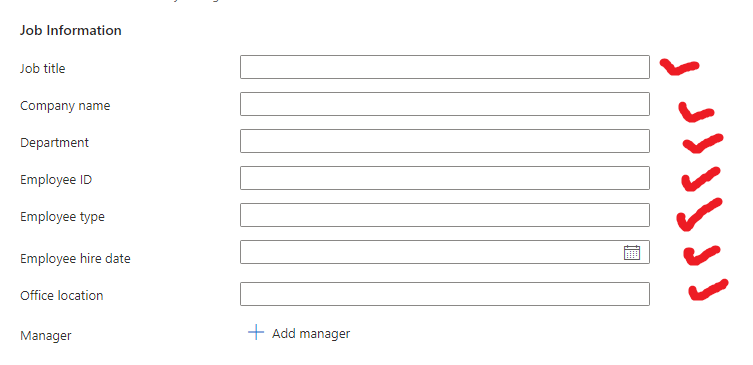Viewport: 753px width, 365px height.
Task: Activate the Employee ID text field
Action: tap(445, 178)
